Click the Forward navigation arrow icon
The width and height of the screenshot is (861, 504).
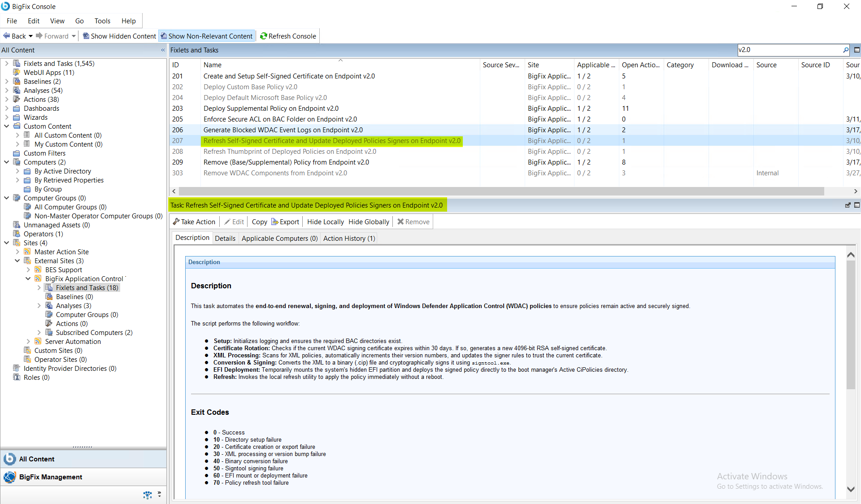(40, 36)
